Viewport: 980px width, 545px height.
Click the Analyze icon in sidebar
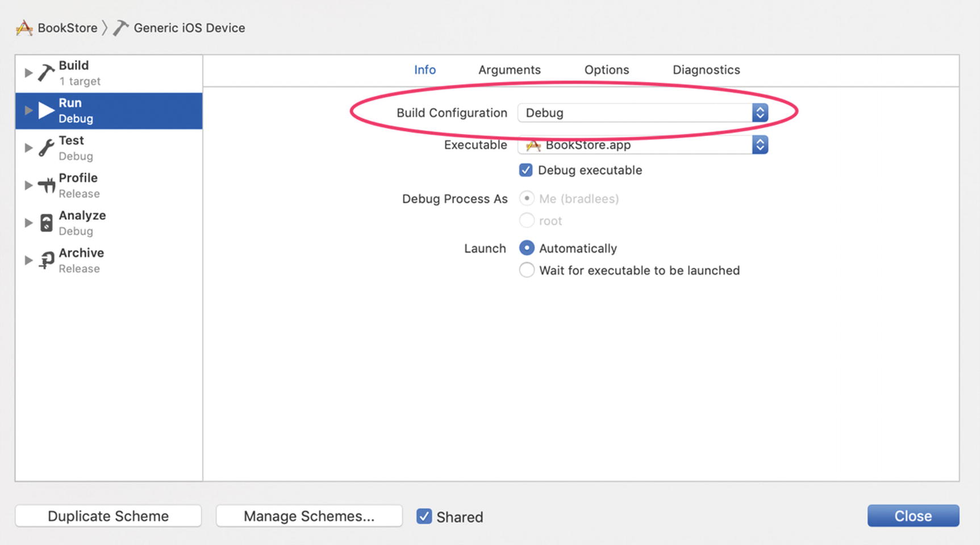tap(46, 223)
